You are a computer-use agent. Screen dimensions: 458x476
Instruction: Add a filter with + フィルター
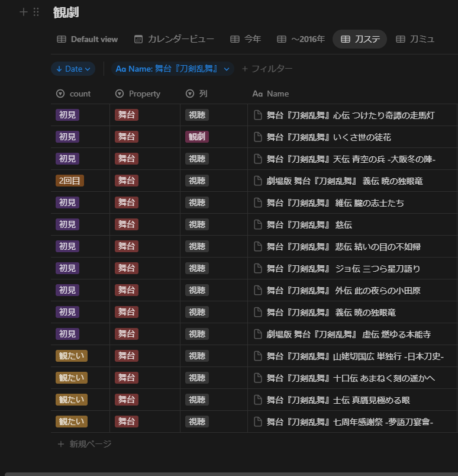tap(267, 69)
